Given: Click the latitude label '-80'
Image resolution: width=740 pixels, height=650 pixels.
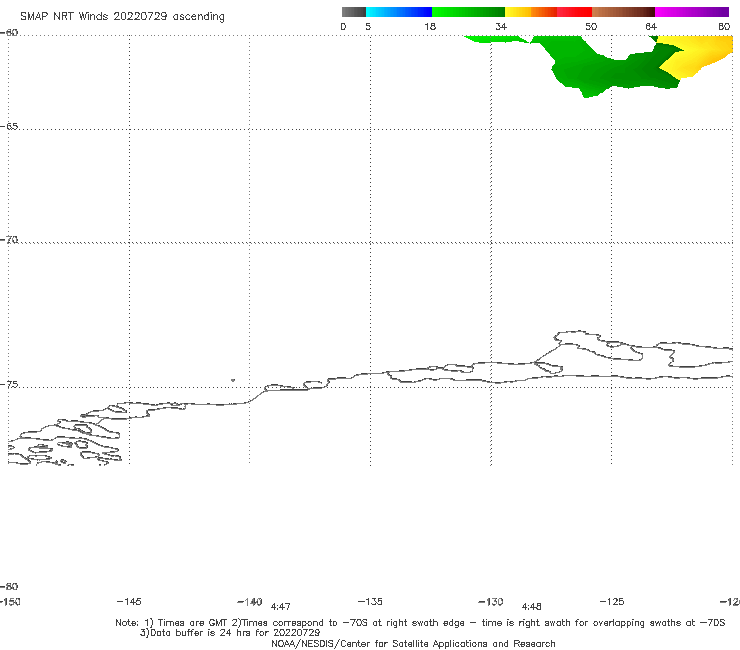Looking at the screenshot, I should (9, 587).
